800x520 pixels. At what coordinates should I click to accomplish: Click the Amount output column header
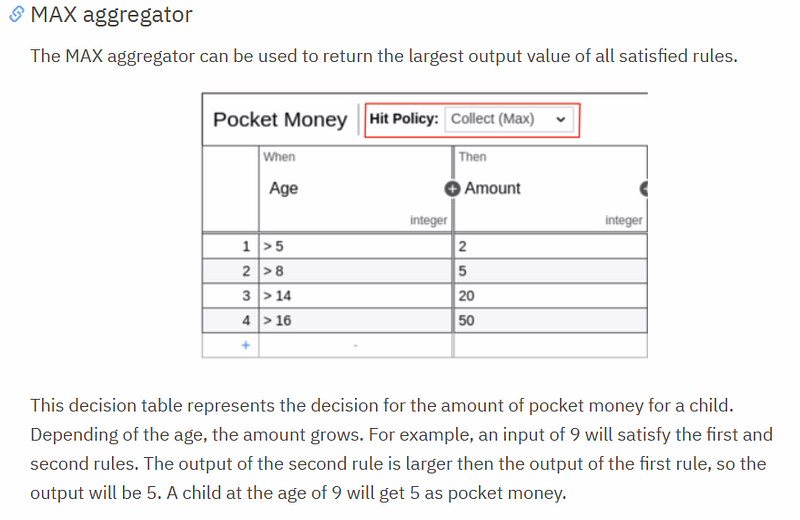492,188
